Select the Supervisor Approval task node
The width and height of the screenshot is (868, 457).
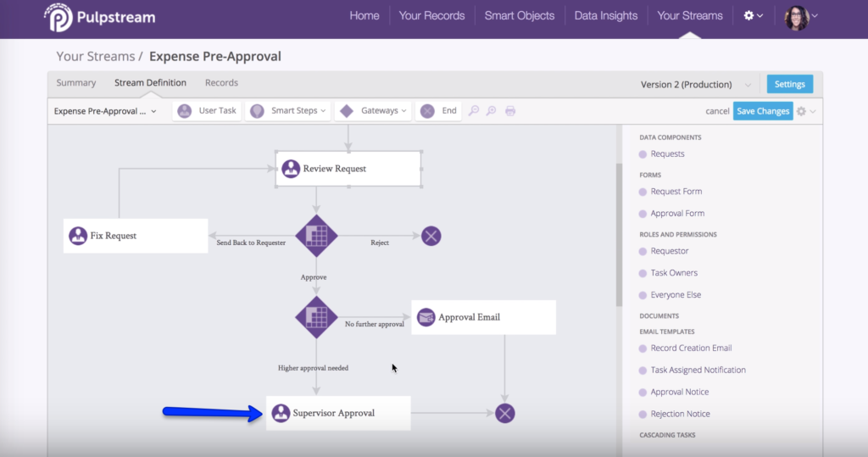tap(338, 413)
